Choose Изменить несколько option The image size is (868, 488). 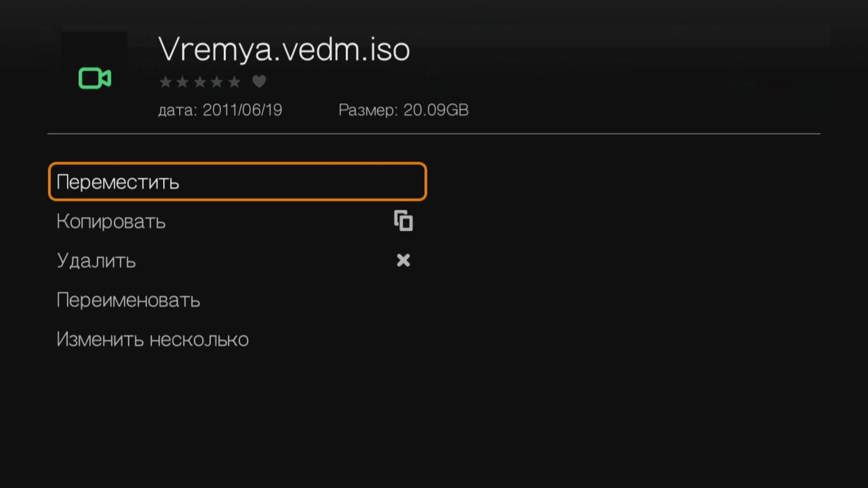pos(153,339)
